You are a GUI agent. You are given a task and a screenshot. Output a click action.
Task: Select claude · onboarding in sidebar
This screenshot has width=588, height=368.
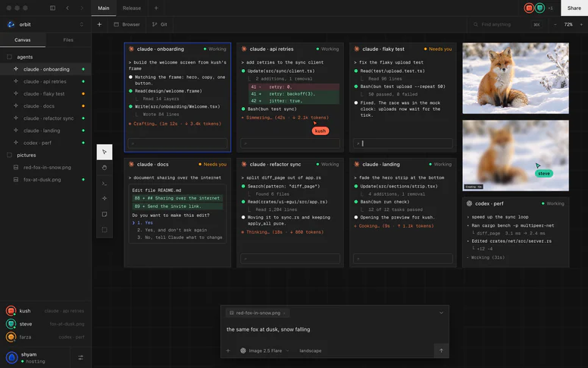[x=45, y=69]
